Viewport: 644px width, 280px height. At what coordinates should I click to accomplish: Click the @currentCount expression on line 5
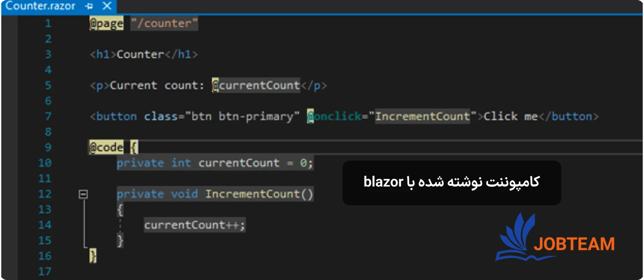(256, 85)
